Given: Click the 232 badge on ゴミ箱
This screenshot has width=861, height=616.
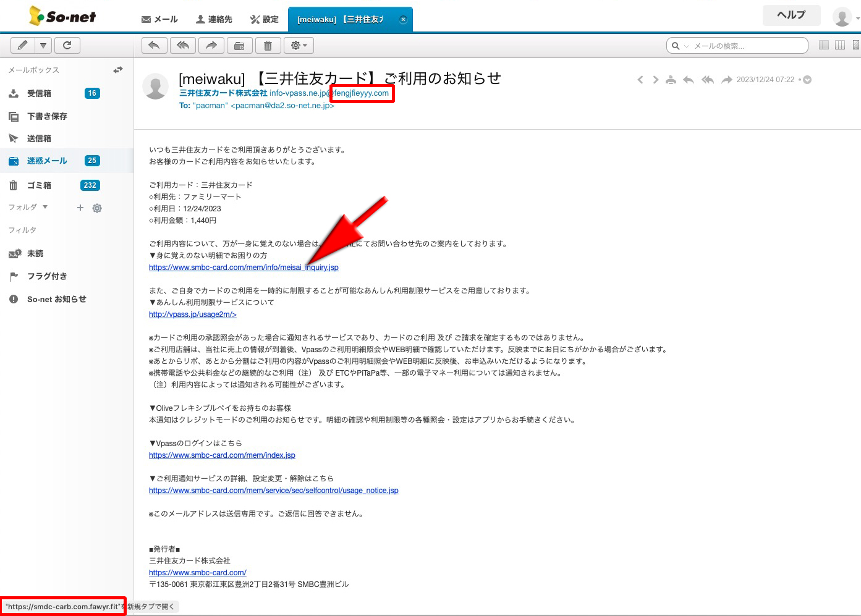Looking at the screenshot, I should point(90,185).
